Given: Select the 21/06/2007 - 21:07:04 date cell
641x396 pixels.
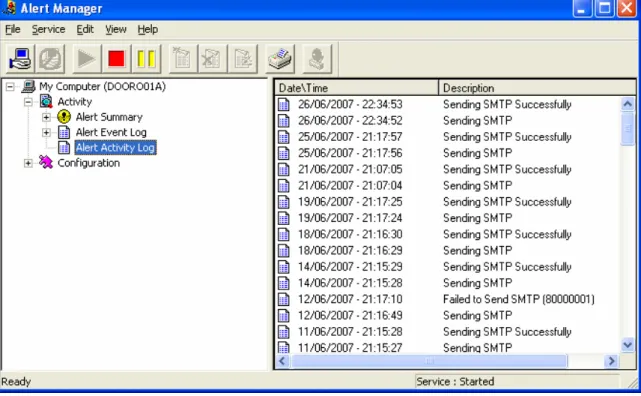Looking at the screenshot, I should (x=350, y=186).
